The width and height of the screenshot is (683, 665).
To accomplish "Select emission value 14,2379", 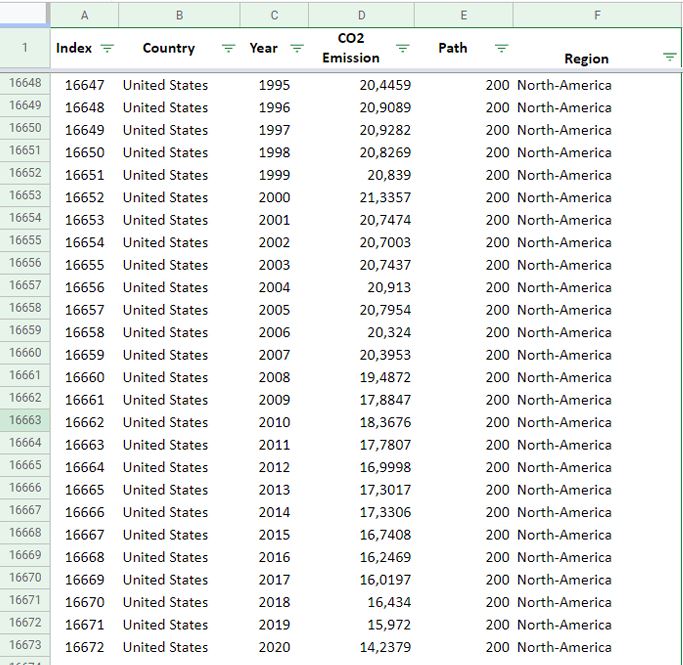I will (x=361, y=647).
